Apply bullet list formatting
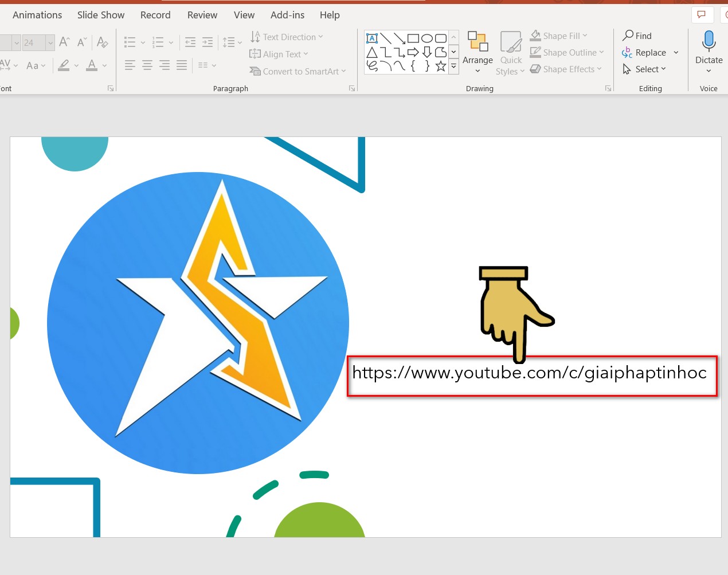This screenshot has height=575, width=728. click(130, 42)
